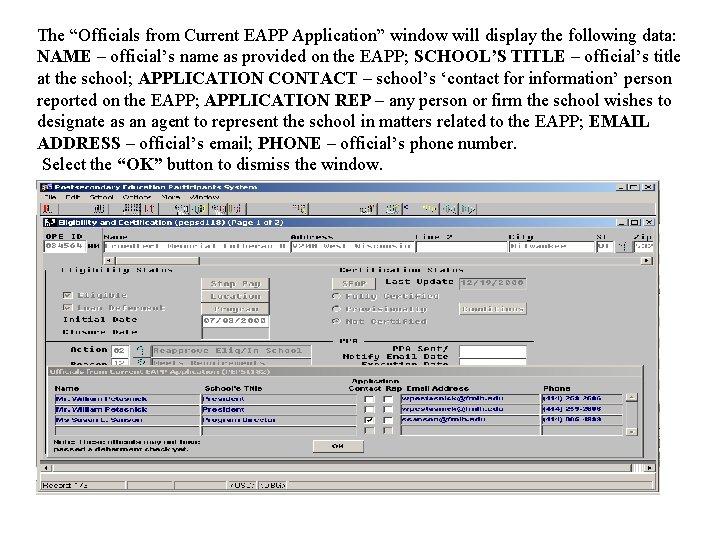Click the Location button
The width and height of the screenshot is (720, 540).
[x=235, y=296]
